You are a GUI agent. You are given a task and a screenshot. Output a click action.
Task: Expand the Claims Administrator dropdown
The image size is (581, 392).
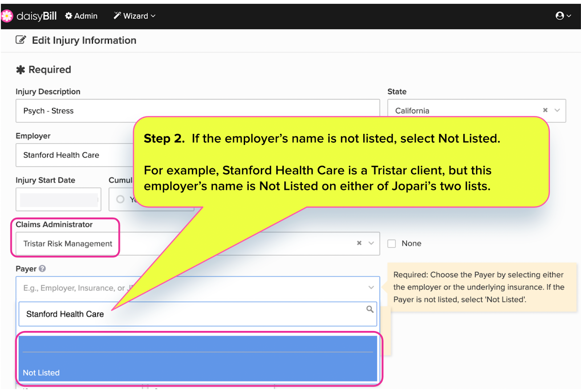tap(371, 243)
